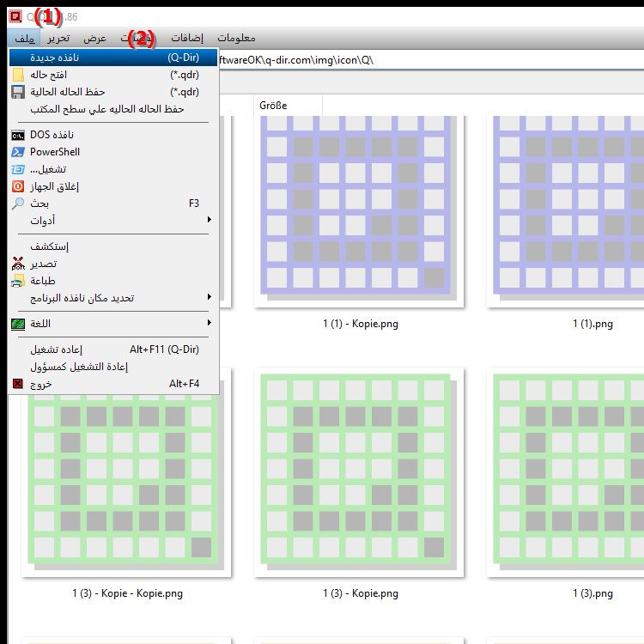Image resolution: width=644 pixels, height=644 pixels.
Task: Open the معلومات (Info) menu
Action: [237, 38]
